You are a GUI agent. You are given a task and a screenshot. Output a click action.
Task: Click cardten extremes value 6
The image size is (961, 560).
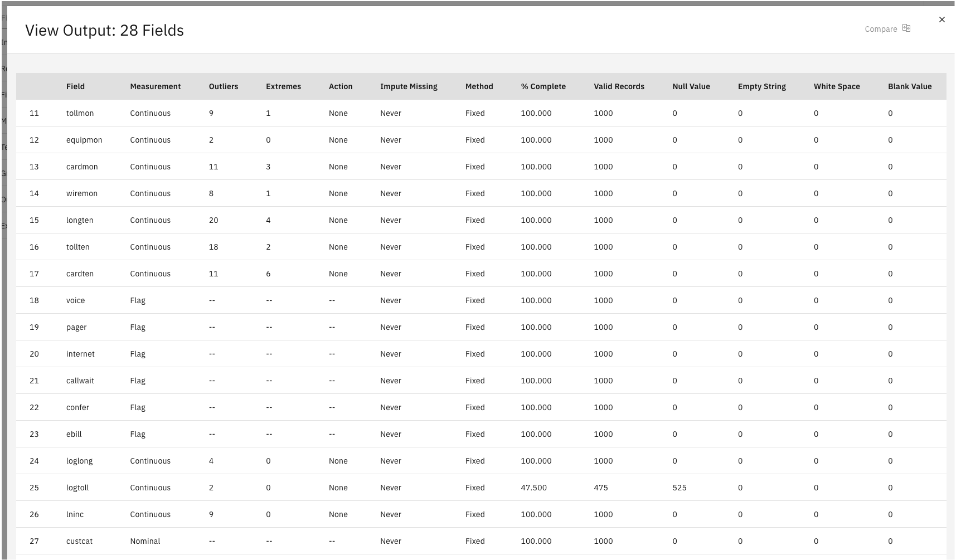(x=268, y=274)
